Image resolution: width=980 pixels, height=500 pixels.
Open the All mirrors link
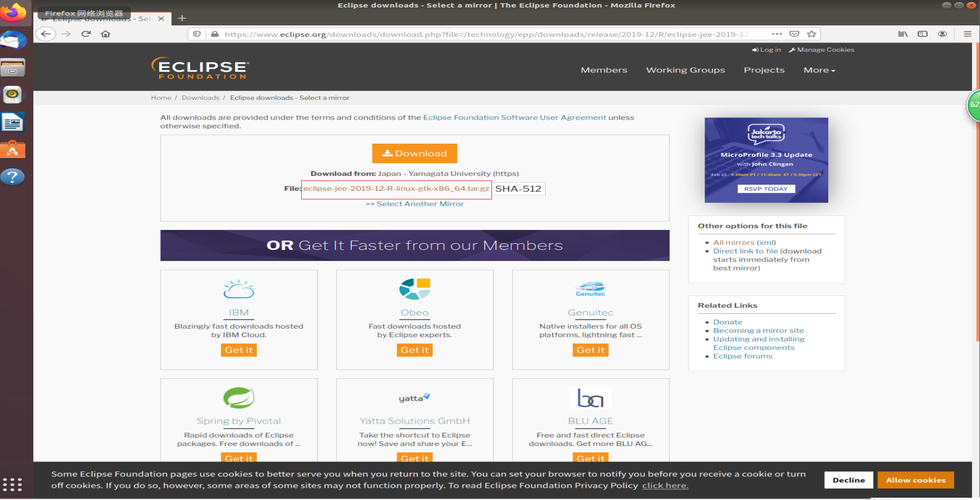[x=733, y=243]
